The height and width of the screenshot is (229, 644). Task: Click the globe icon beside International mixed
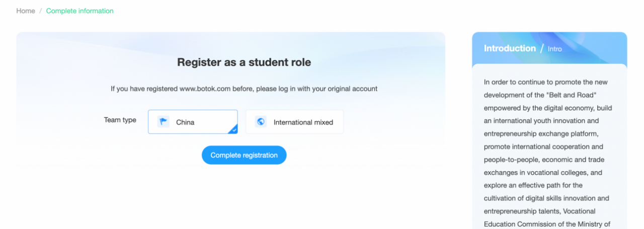261,122
